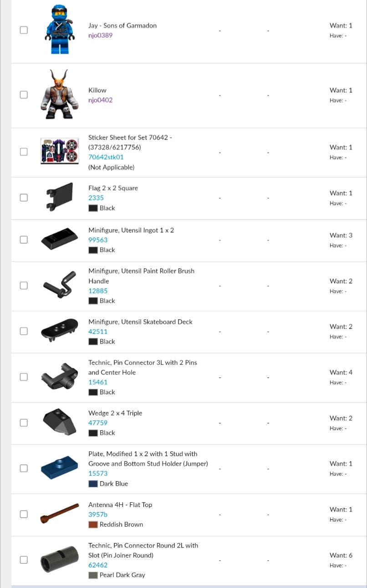Open the sticker sheet thumbnail image
Viewport: 367px width, 588px height.
pyautogui.click(x=60, y=151)
